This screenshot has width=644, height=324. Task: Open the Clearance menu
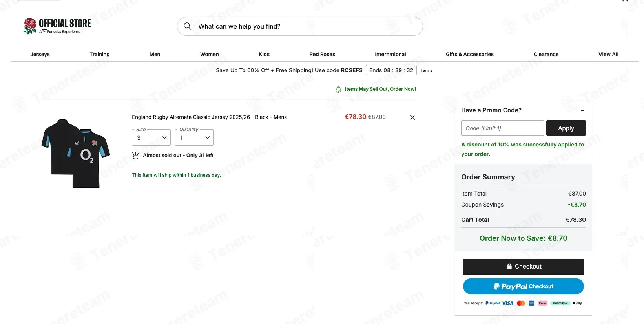(x=546, y=54)
